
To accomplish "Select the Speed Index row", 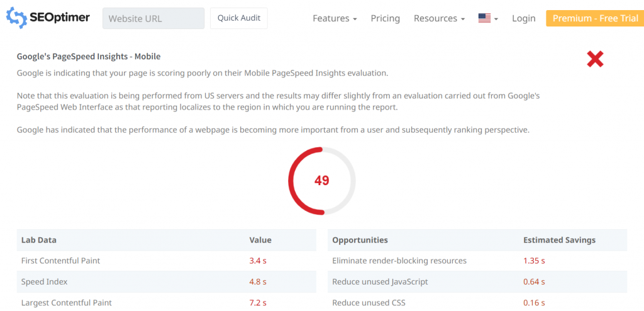I will coord(44,281).
